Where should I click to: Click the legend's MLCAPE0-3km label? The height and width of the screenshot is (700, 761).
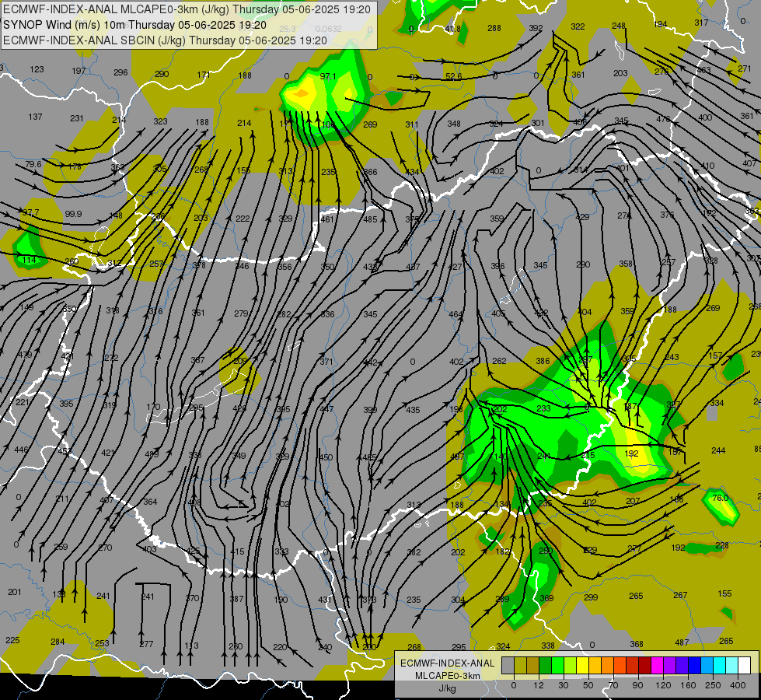pos(447,676)
